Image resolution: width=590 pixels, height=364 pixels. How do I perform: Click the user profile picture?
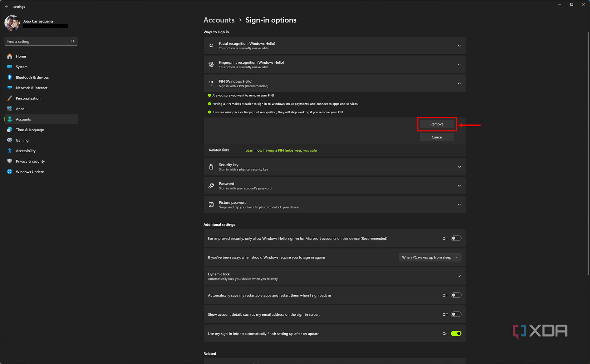(12, 23)
